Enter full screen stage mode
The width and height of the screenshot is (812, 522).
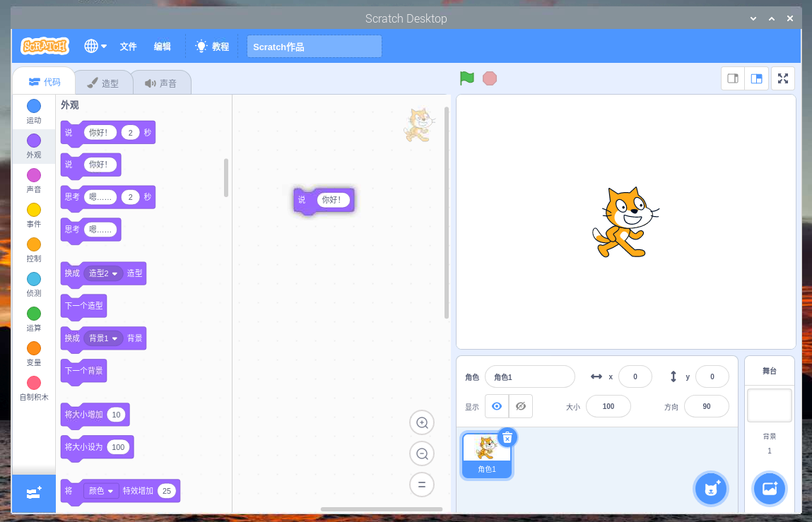click(x=783, y=78)
